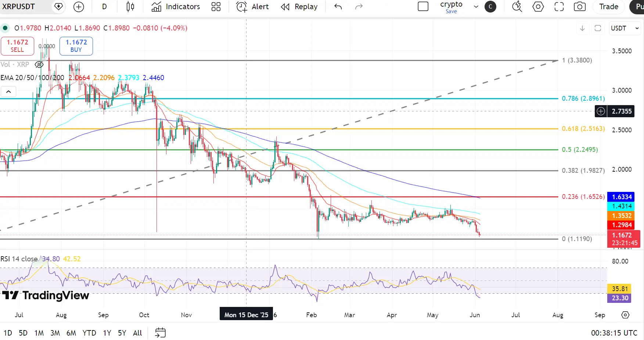Click the 1.3532 EMA50 price label

[x=621, y=216]
